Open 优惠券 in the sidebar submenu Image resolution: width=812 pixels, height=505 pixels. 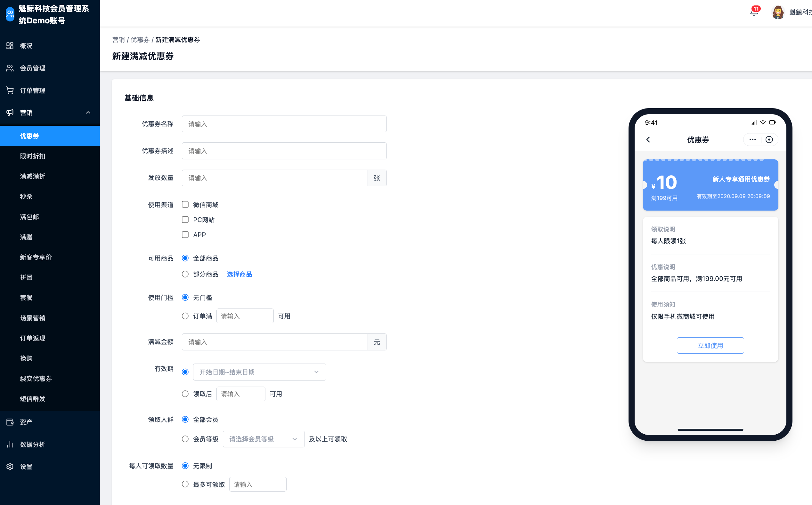(50, 136)
